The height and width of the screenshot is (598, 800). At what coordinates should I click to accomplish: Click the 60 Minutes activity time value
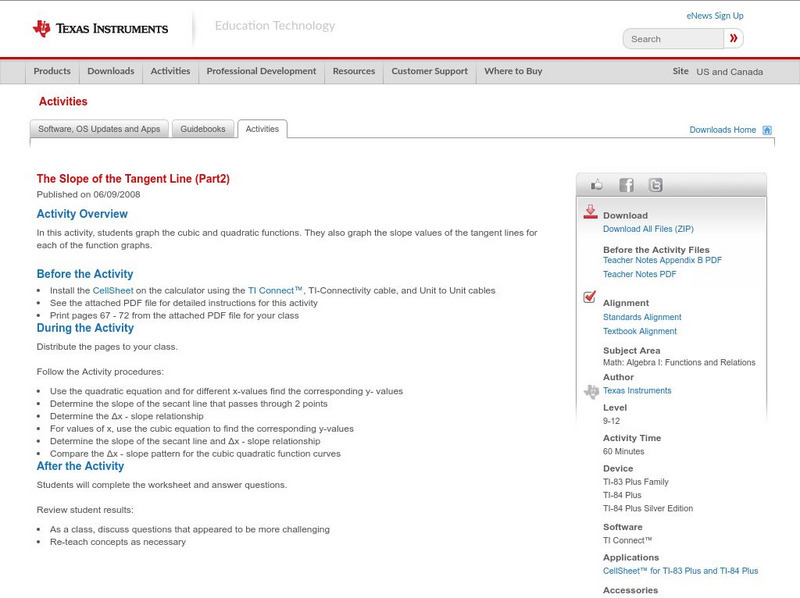click(623, 452)
